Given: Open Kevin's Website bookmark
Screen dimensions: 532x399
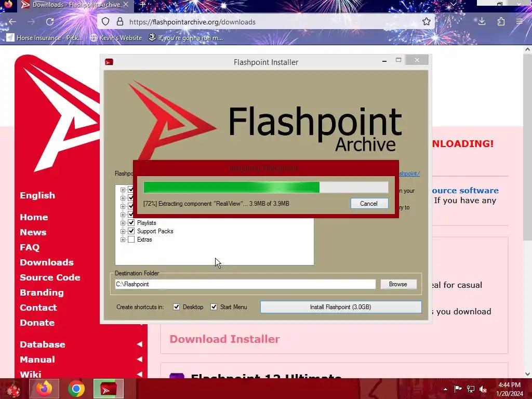Looking at the screenshot, I should (x=116, y=37).
